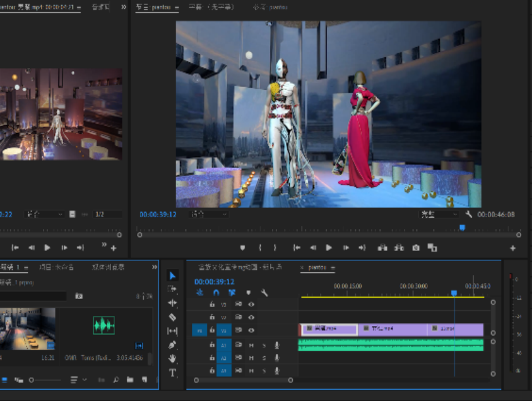The image size is (532, 403).
Task: Select the Razor tool
Action: click(173, 317)
